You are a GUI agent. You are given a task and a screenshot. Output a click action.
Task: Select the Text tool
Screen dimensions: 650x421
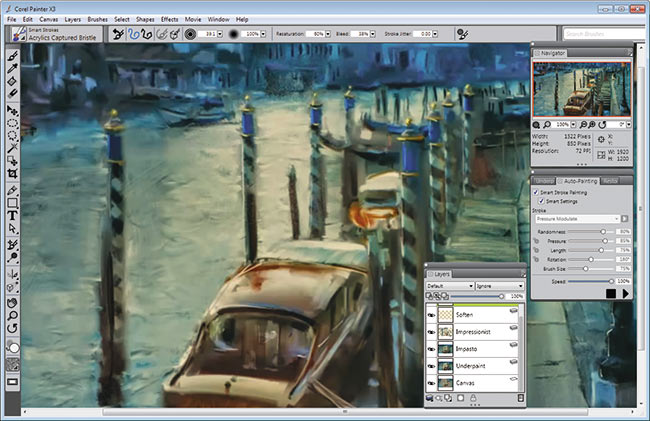12,216
